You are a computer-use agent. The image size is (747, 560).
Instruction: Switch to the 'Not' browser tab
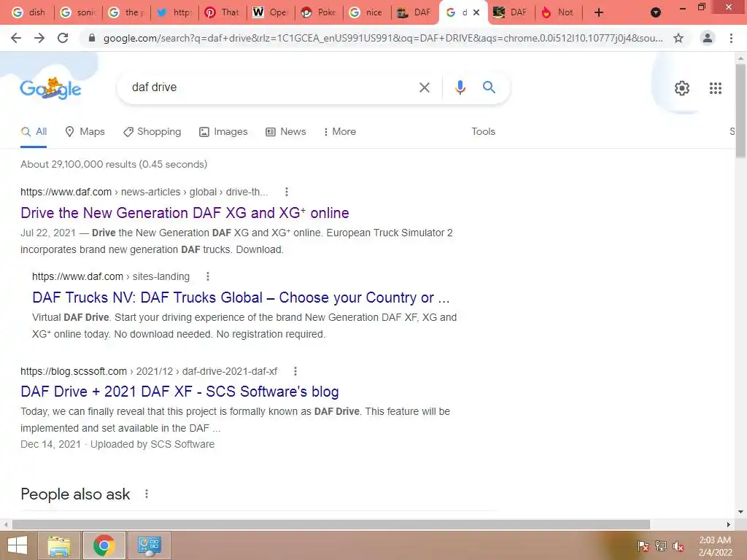558,12
